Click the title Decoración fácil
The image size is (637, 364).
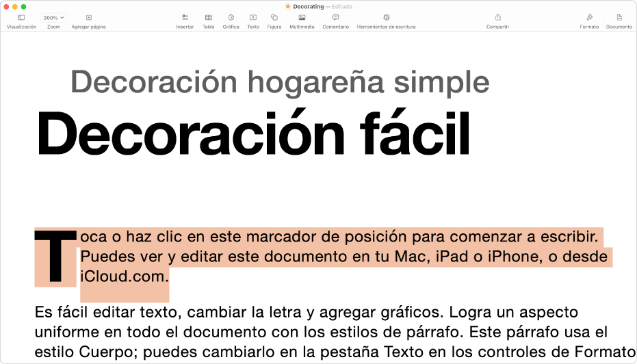(x=253, y=133)
